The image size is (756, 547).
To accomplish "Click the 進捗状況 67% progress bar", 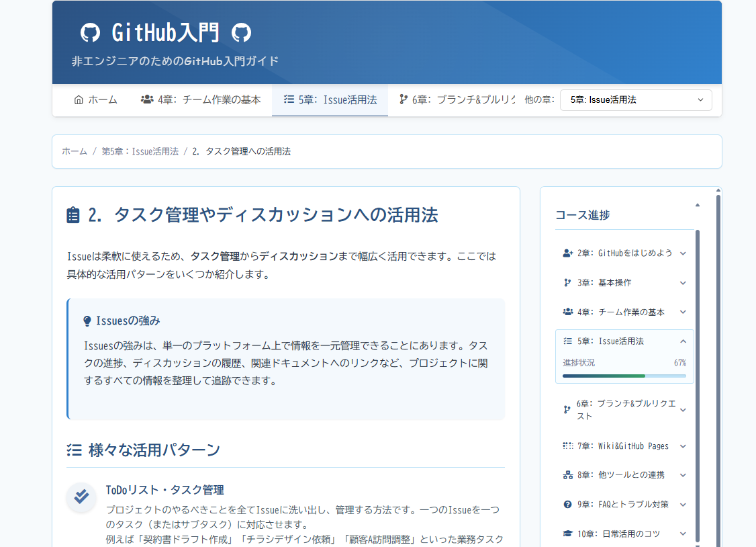I will pos(624,376).
